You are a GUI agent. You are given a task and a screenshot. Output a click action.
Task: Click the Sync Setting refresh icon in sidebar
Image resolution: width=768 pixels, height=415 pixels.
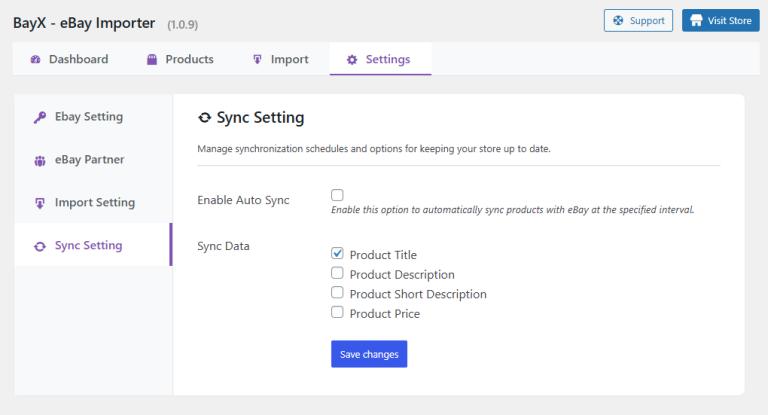click(x=40, y=246)
